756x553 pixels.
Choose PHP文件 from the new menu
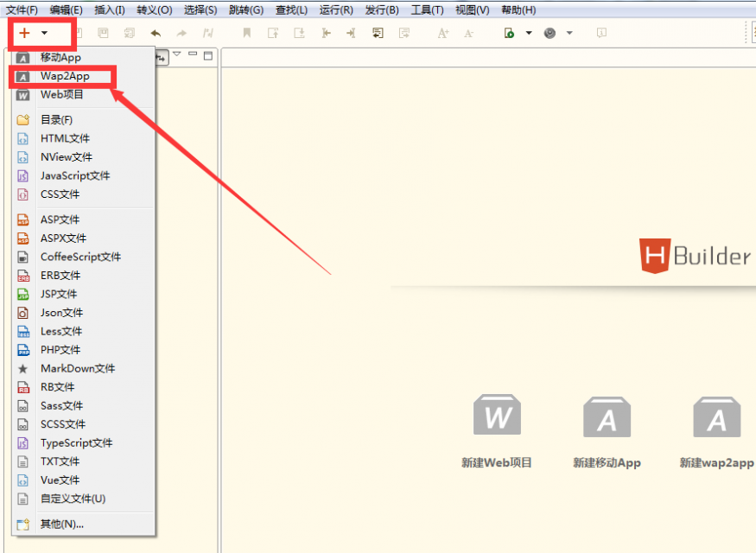pyautogui.click(x=83, y=350)
